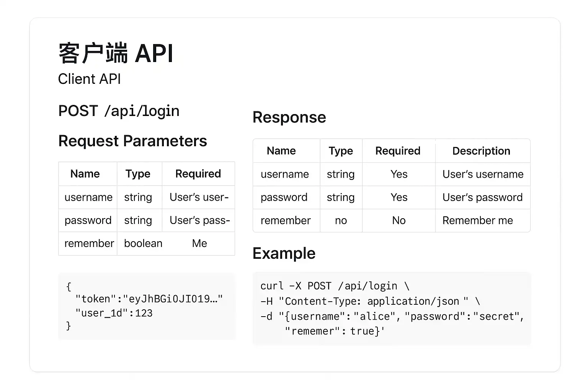
Task: Click the POST /api/login endpoint heading
Action: tap(119, 111)
